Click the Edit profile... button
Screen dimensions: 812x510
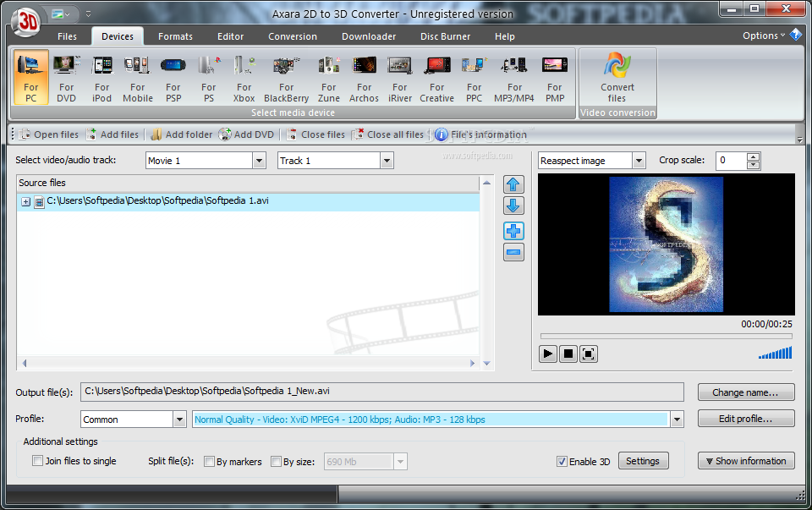tap(746, 419)
